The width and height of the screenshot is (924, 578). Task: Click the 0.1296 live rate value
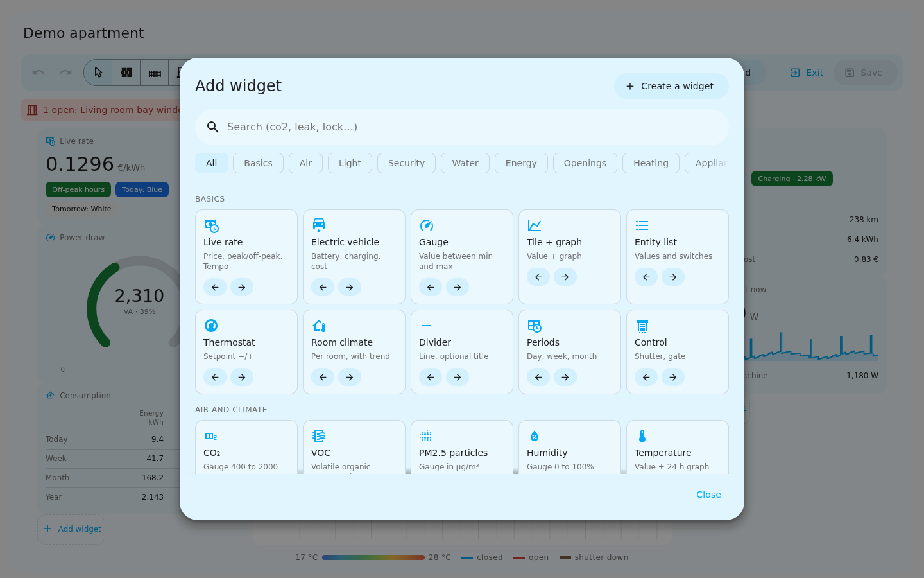tap(80, 164)
